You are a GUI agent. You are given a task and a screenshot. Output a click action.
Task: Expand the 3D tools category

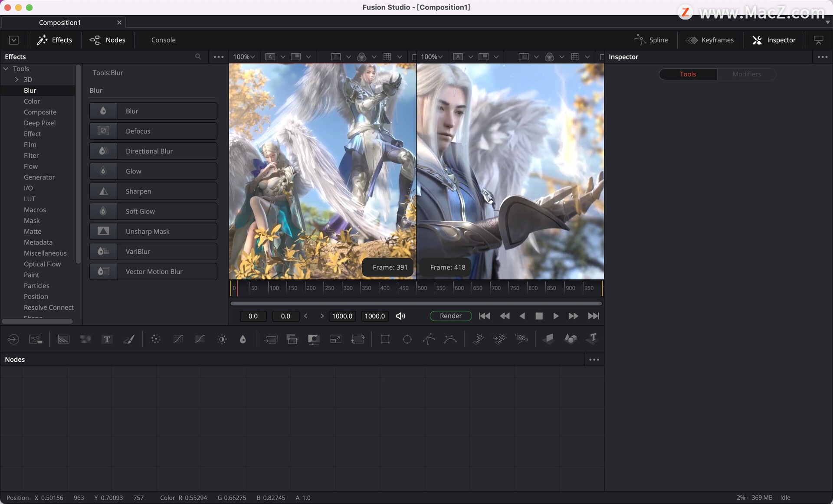tap(16, 79)
